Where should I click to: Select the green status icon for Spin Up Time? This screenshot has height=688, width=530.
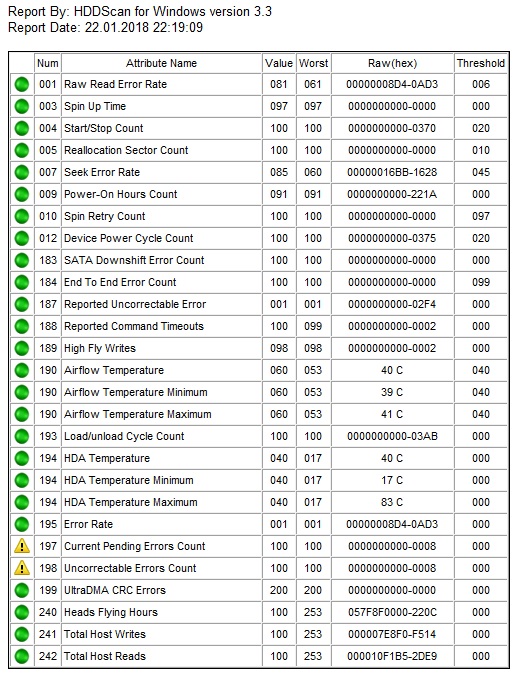(x=21, y=106)
